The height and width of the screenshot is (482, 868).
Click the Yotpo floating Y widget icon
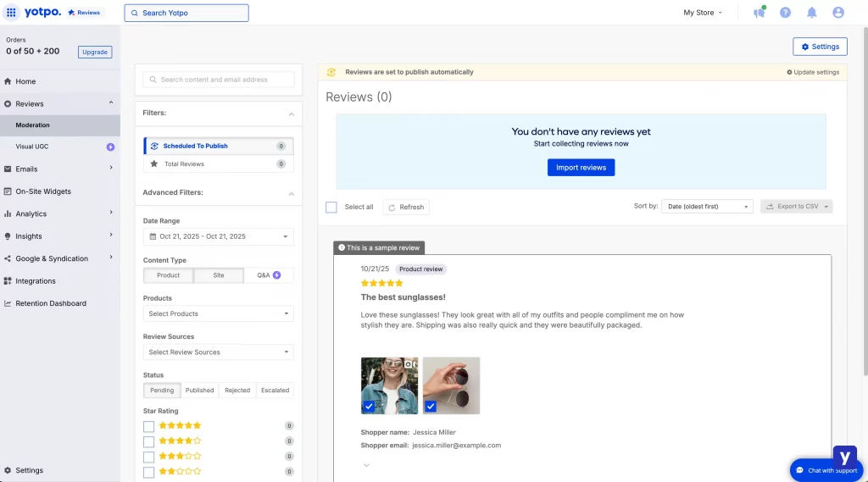pos(845,457)
